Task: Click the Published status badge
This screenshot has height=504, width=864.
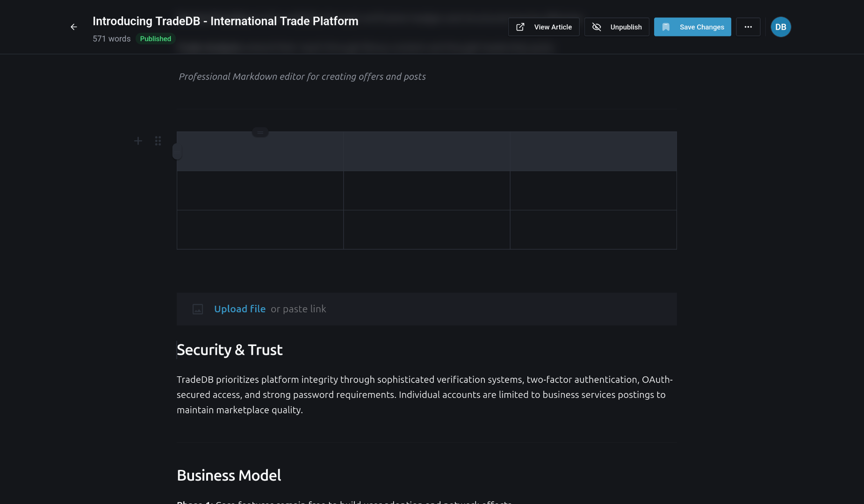Action: pyautogui.click(x=155, y=38)
